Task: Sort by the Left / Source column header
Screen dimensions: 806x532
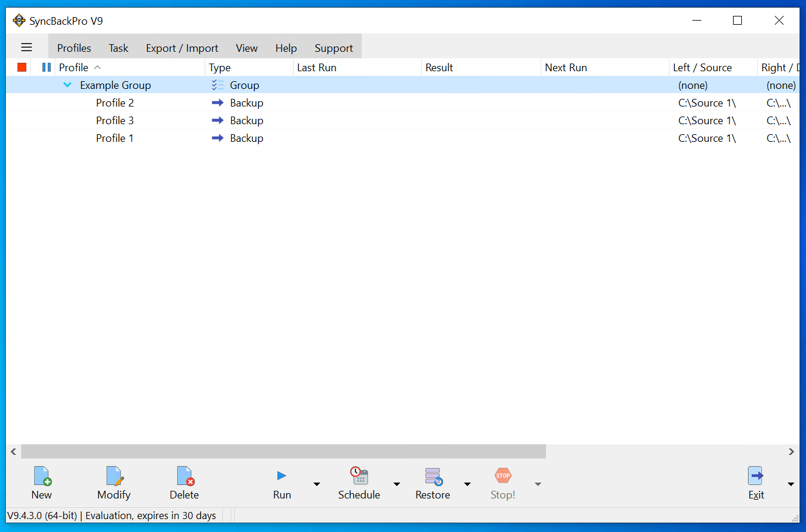Action: (713, 68)
